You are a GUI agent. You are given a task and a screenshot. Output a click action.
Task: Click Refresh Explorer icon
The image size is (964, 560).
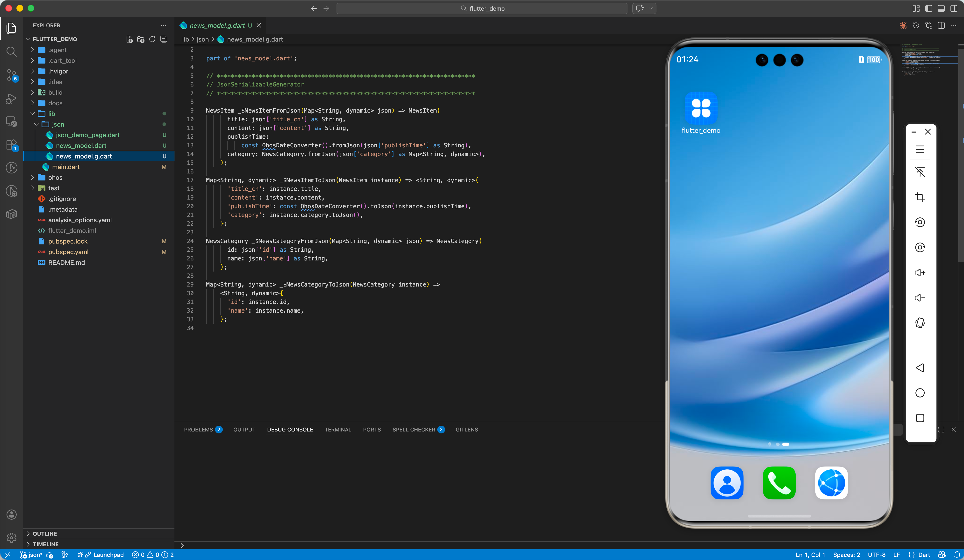[x=152, y=39]
